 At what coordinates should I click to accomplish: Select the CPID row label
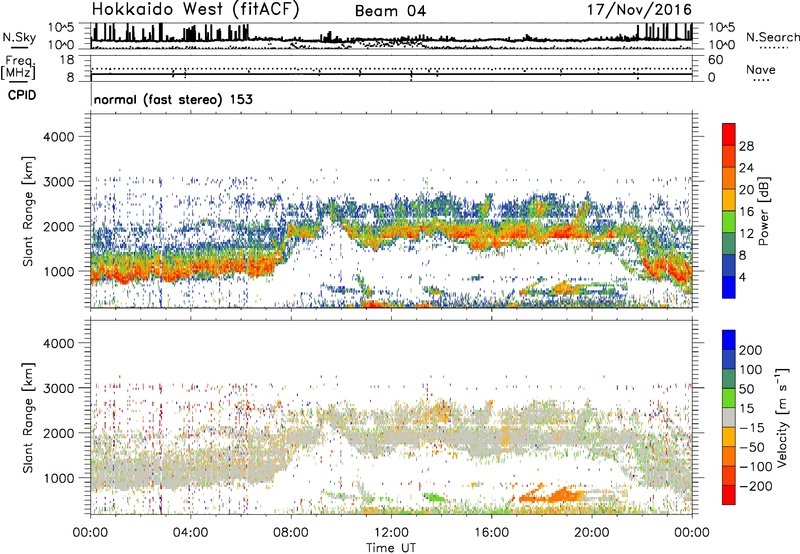tap(22, 95)
